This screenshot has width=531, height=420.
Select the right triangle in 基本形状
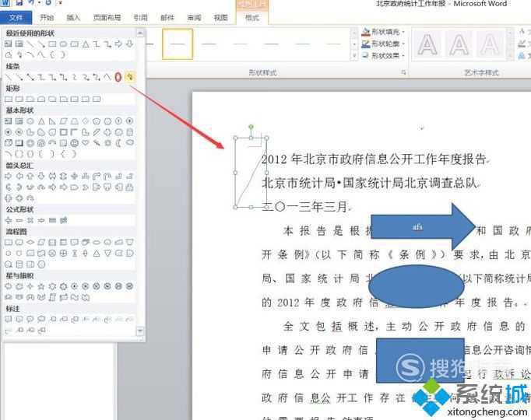[x=52, y=121]
